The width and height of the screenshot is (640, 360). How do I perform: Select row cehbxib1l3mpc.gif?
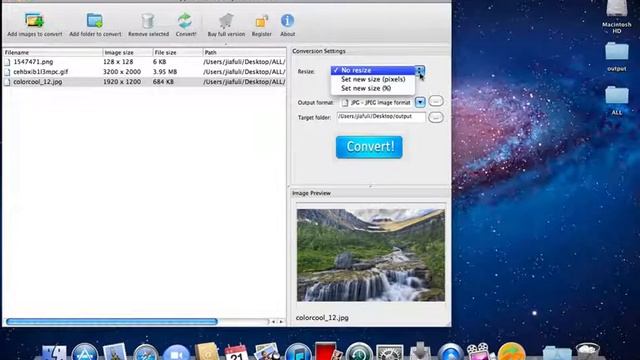pos(144,72)
